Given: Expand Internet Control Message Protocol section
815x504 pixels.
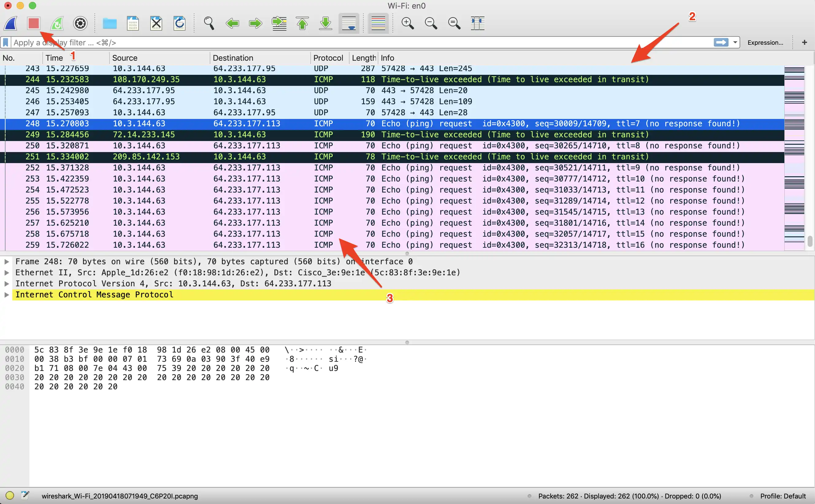Looking at the screenshot, I should 6,295.
